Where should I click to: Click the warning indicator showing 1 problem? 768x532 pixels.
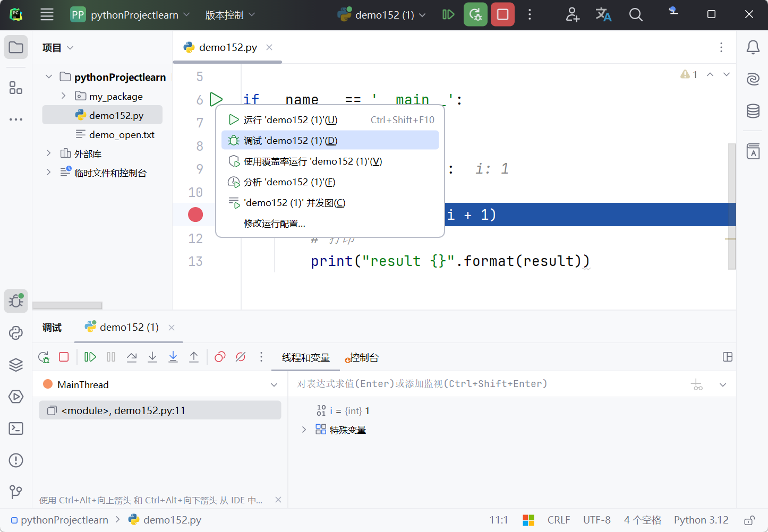coord(689,74)
